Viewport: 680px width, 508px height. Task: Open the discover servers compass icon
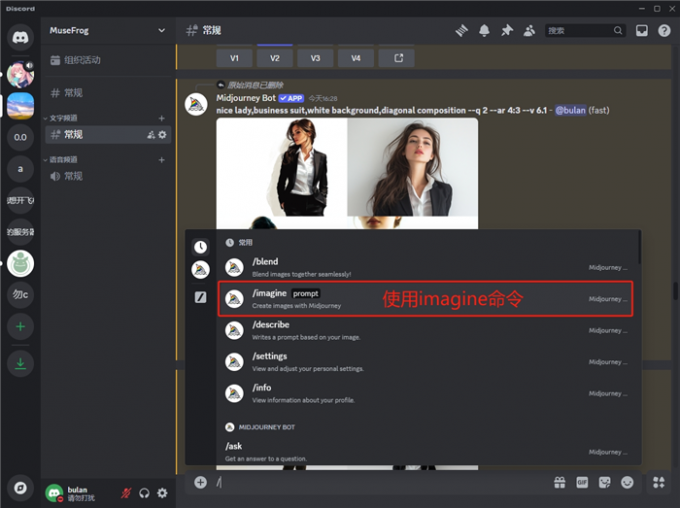click(x=20, y=488)
